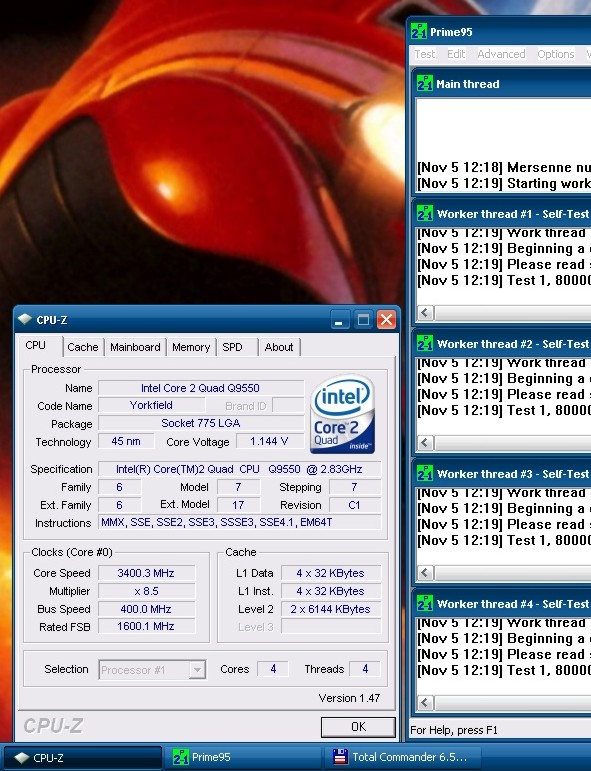
Task: Click the Version 1.47 label
Action: (x=349, y=698)
